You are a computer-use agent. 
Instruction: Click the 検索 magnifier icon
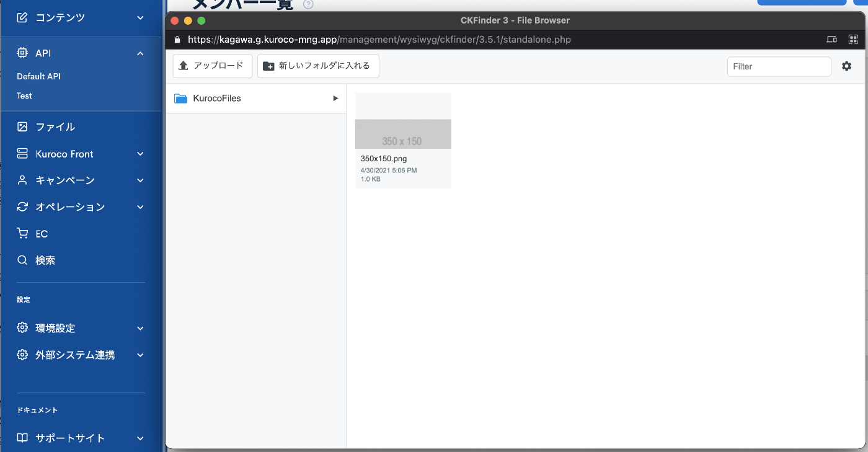[x=22, y=260]
